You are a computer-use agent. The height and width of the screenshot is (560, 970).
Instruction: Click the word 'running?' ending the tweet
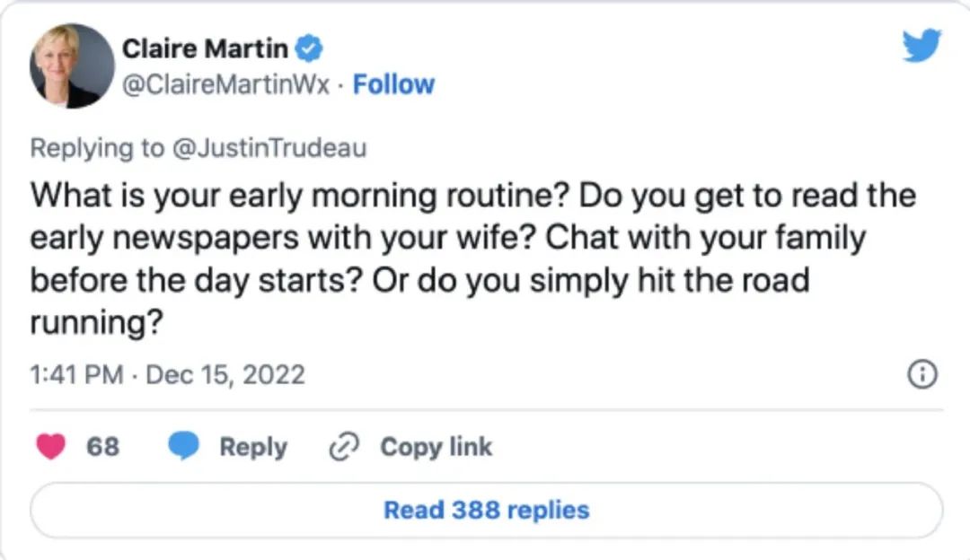[96, 323]
